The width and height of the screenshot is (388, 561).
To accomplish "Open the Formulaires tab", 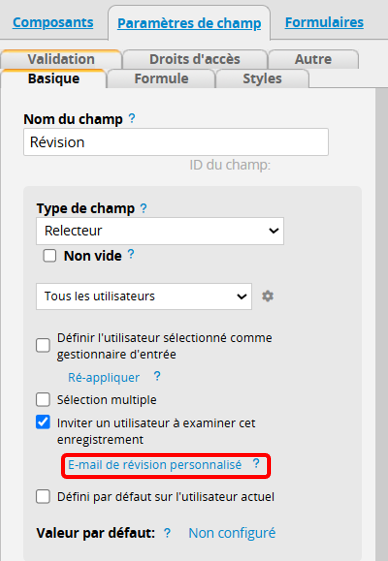I will pyautogui.click(x=324, y=23).
